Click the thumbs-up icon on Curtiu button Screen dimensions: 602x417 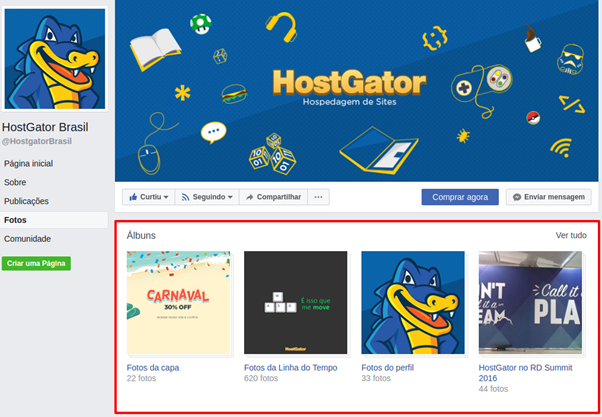click(x=133, y=197)
